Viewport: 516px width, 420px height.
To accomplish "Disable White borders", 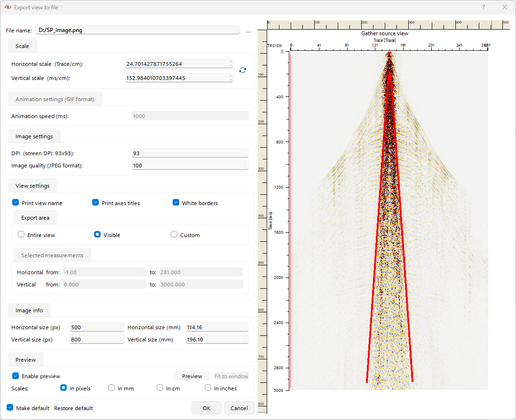I will [176, 202].
